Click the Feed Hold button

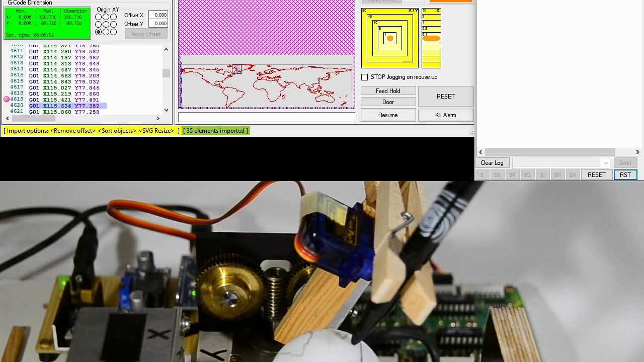pyautogui.click(x=388, y=91)
